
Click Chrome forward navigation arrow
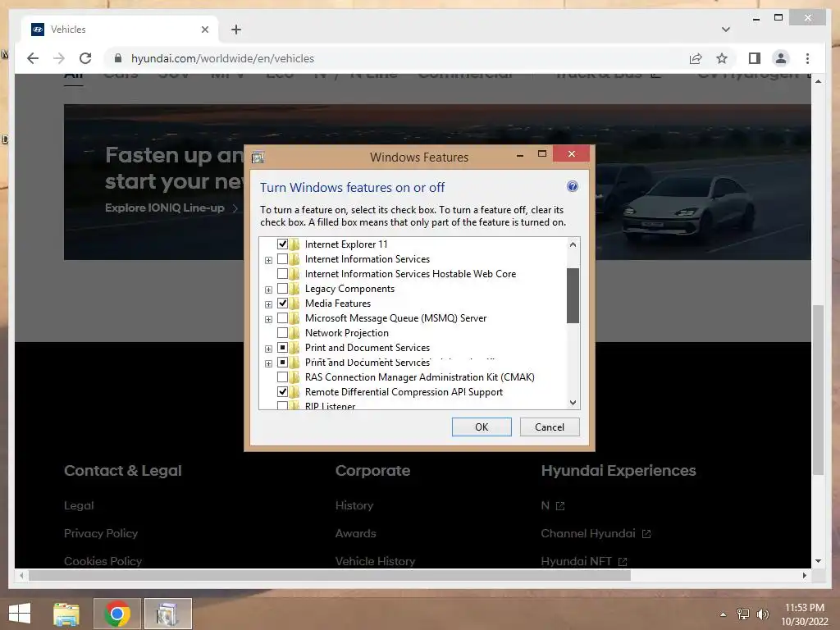tap(59, 58)
